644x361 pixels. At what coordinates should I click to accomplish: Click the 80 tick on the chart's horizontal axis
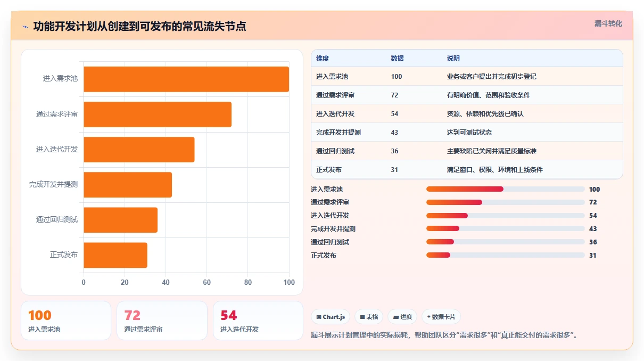pyautogui.click(x=248, y=283)
